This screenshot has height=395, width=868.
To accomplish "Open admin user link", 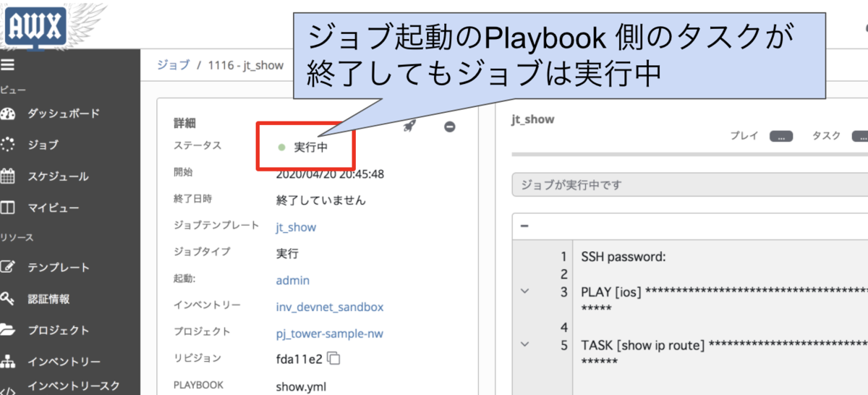I will [x=292, y=280].
